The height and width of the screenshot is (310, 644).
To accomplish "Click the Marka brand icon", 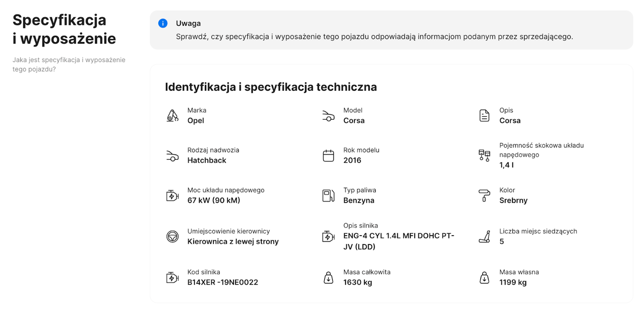I will [173, 116].
